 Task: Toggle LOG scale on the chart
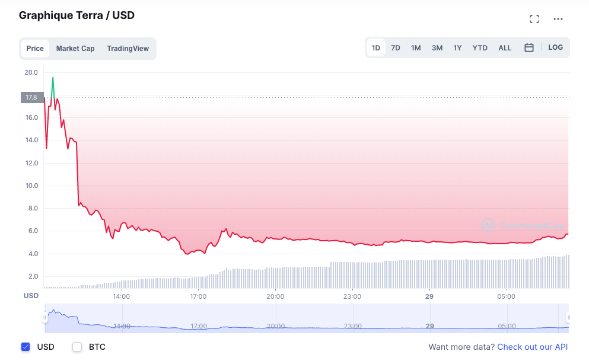click(555, 47)
